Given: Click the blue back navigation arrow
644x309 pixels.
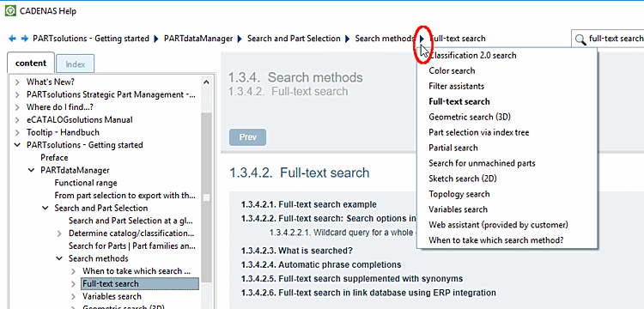Looking at the screenshot, I should tap(12, 39).
